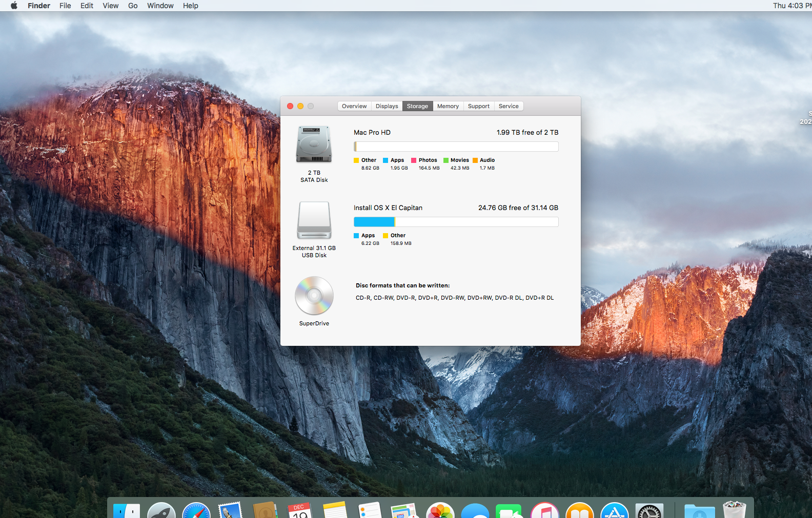Open the Help menu
The height and width of the screenshot is (518, 812).
(191, 6)
